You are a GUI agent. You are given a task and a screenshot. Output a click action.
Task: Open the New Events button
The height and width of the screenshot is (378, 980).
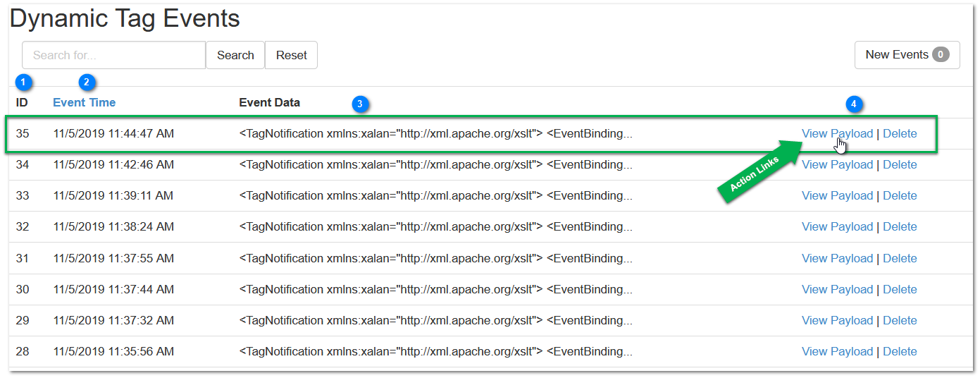click(907, 55)
